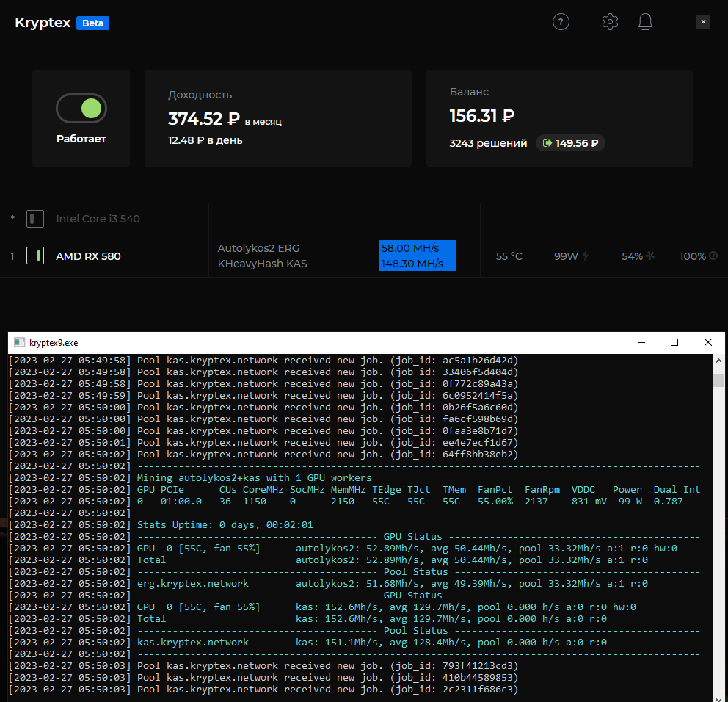The width and height of the screenshot is (728, 702).
Task: Click the 3243 решений text
Action: pos(488,143)
